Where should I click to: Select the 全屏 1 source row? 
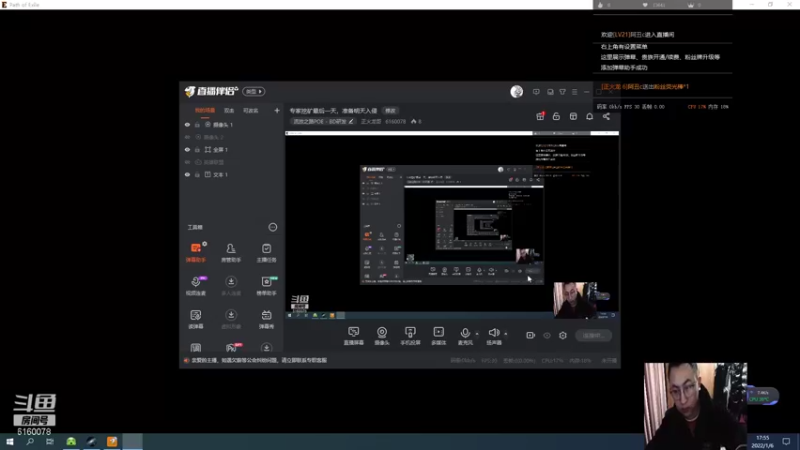[x=231, y=149]
